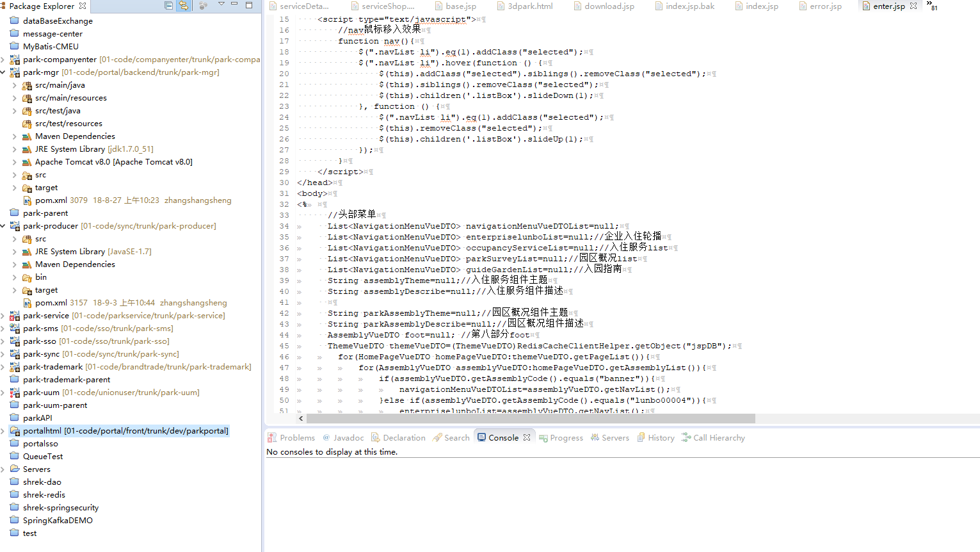Click the '</head>' tag on line 30

tap(314, 183)
